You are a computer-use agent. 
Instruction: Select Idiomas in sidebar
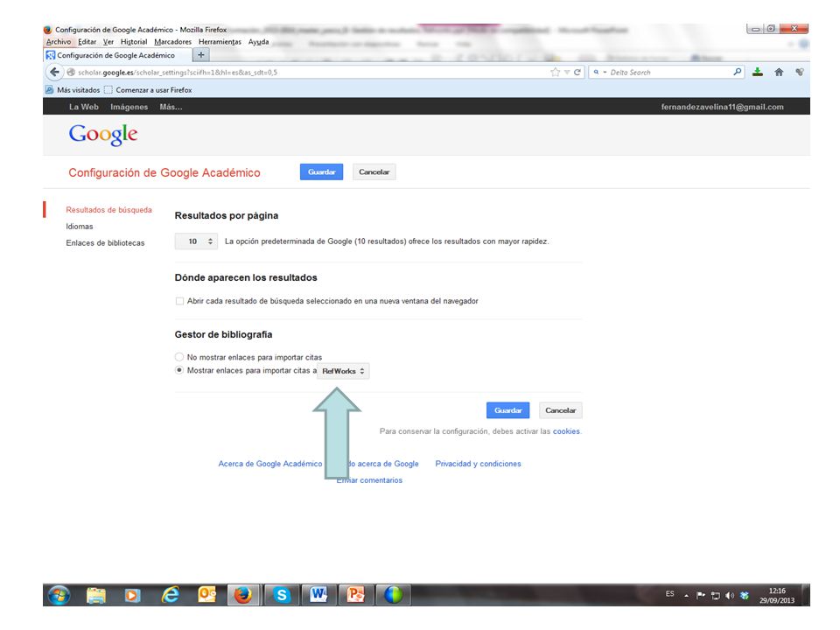[x=80, y=227]
